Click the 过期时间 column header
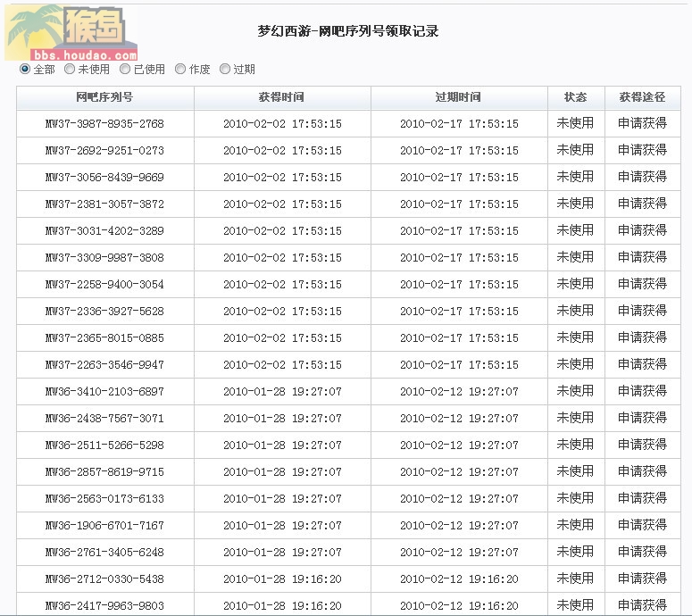This screenshot has width=692, height=616. point(458,97)
